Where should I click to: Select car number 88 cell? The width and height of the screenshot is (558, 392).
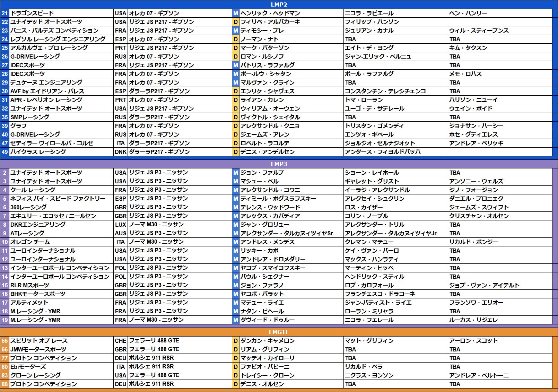pos(5,384)
